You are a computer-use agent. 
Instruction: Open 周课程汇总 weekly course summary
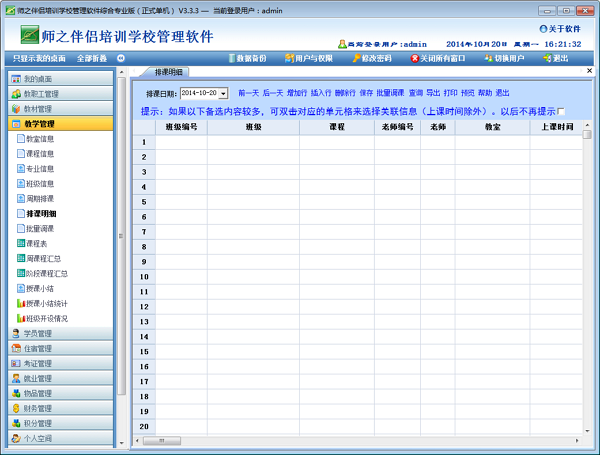(39, 259)
